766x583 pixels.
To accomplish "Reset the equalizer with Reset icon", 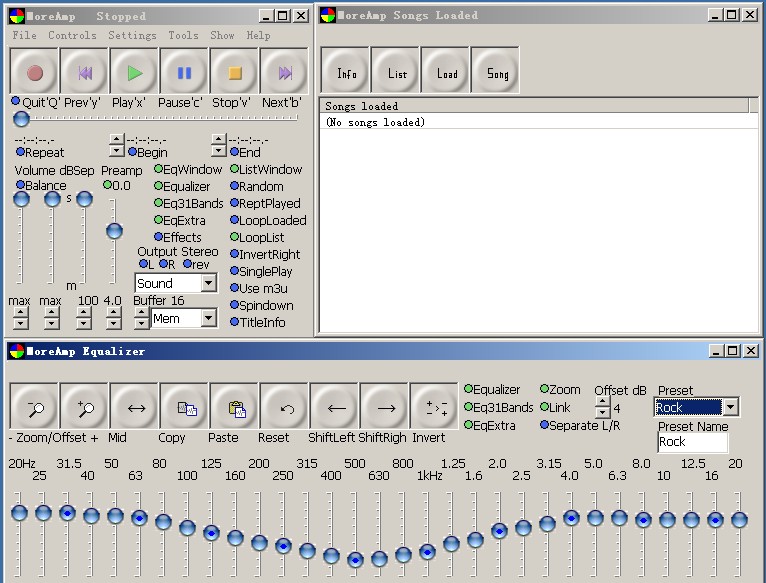I will pyautogui.click(x=285, y=408).
